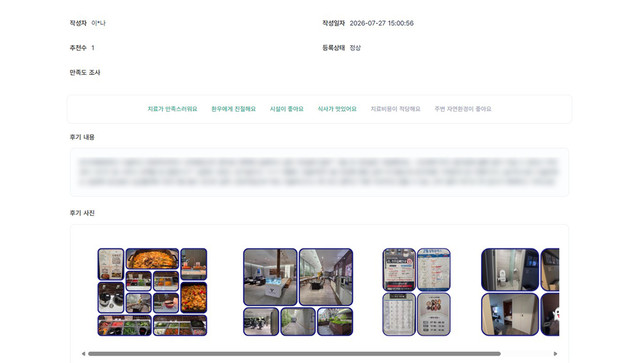Viewport: 640px width, 363px height.
Task: Select the 식사가 맛있어요 tag
Action: (x=337, y=109)
